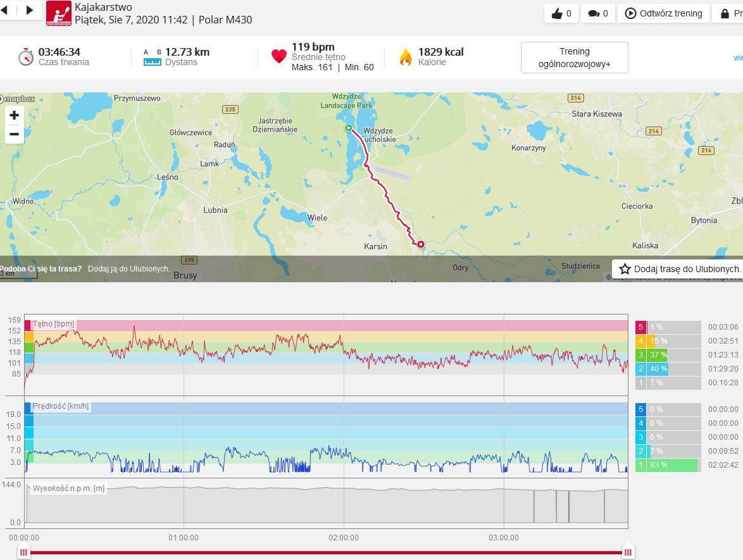Click the 'Dodaj ją do Ulubionych' link
The width and height of the screenshot is (743, 560).
coord(128,269)
